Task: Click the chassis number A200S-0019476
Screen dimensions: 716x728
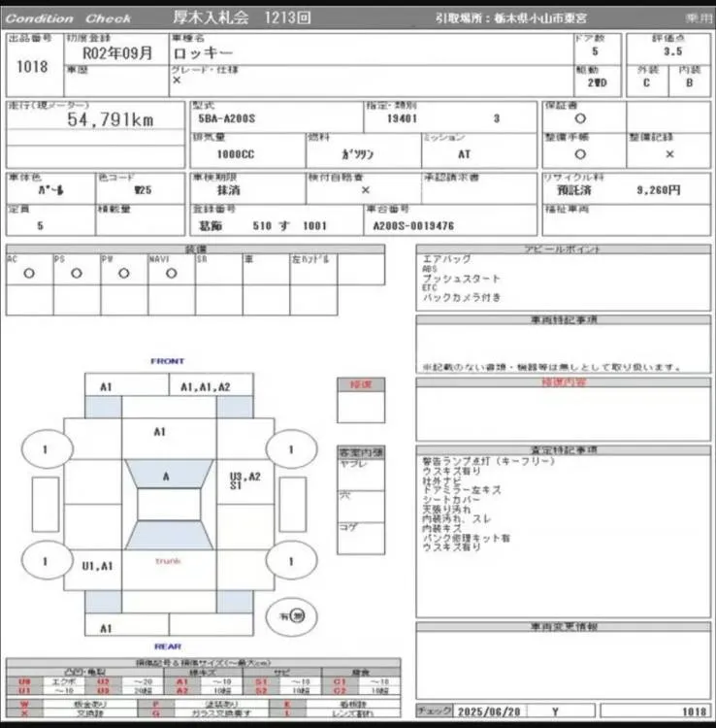Action: click(x=413, y=224)
